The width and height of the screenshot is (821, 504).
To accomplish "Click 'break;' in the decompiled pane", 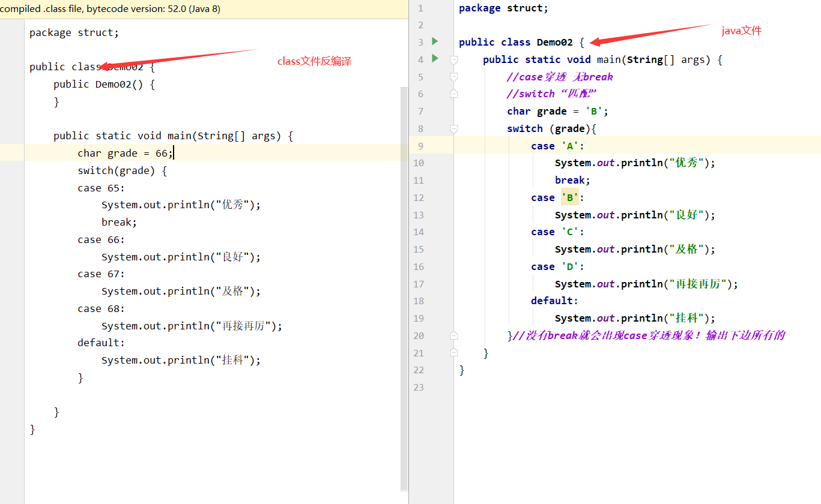I will click(x=120, y=222).
